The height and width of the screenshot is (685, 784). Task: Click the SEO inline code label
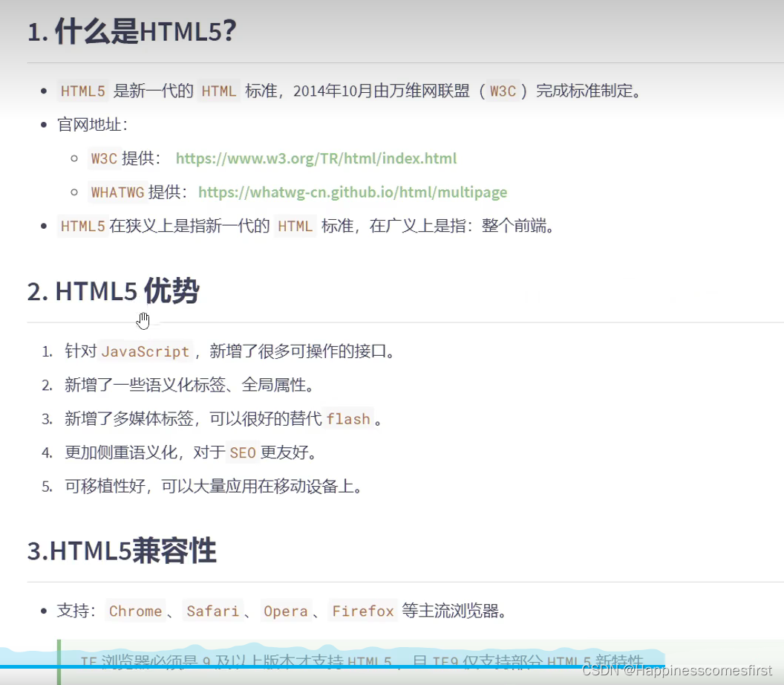pos(242,452)
